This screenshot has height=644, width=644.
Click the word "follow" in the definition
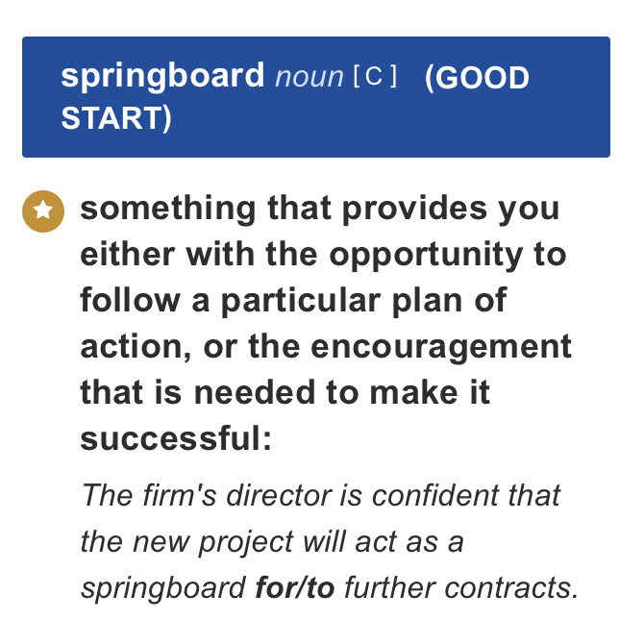click(x=130, y=301)
